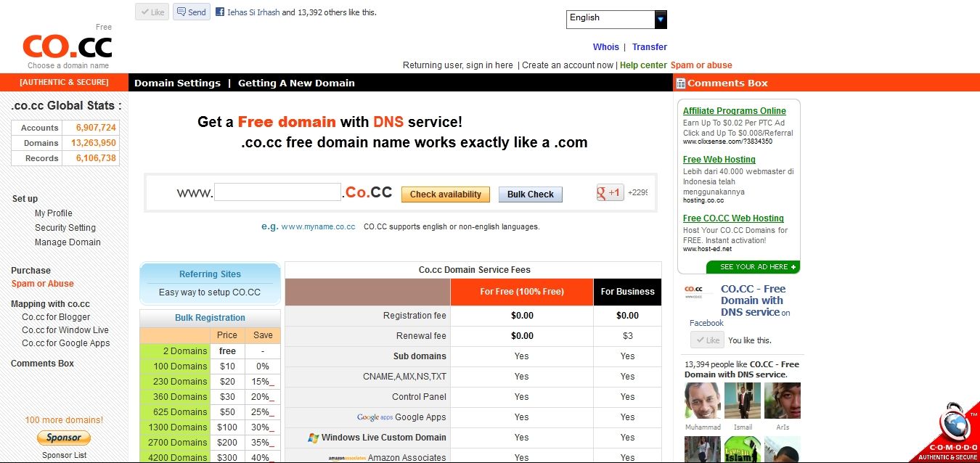Image resolution: width=980 pixels, height=463 pixels.
Task: Open Ismail's profile picture
Action: (x=743, y=401)
